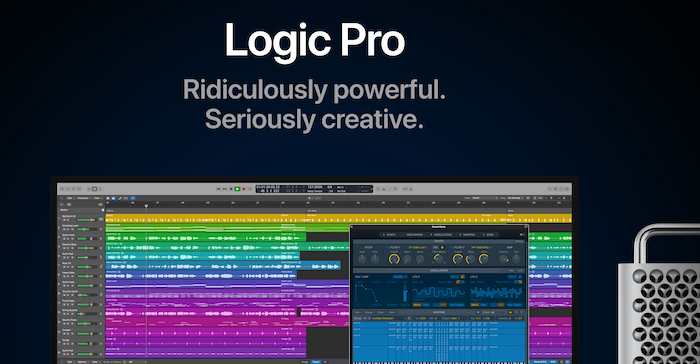Click Filter 1 Cutoff knob
Screen dimensions: 700x364
[394, 259]
